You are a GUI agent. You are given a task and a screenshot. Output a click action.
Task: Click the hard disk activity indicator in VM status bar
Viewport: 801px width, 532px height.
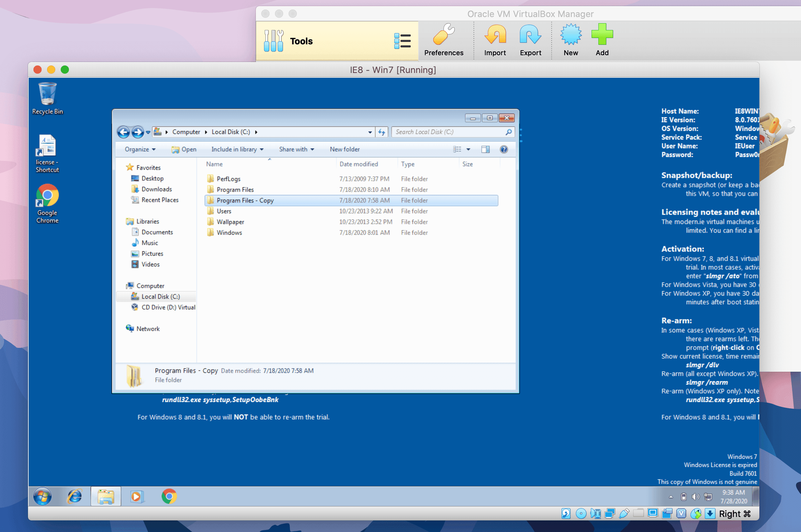tap(566, 513)
